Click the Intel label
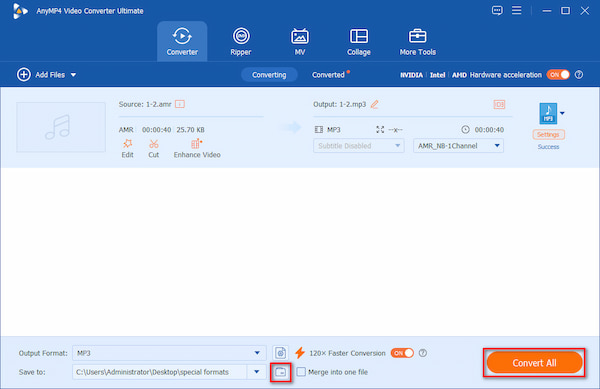This screenshot has width=600, height=389. point(437,75)
